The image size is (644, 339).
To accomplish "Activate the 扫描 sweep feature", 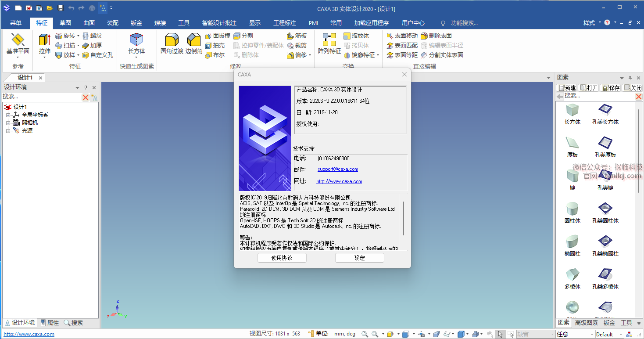I will (65, 45).
